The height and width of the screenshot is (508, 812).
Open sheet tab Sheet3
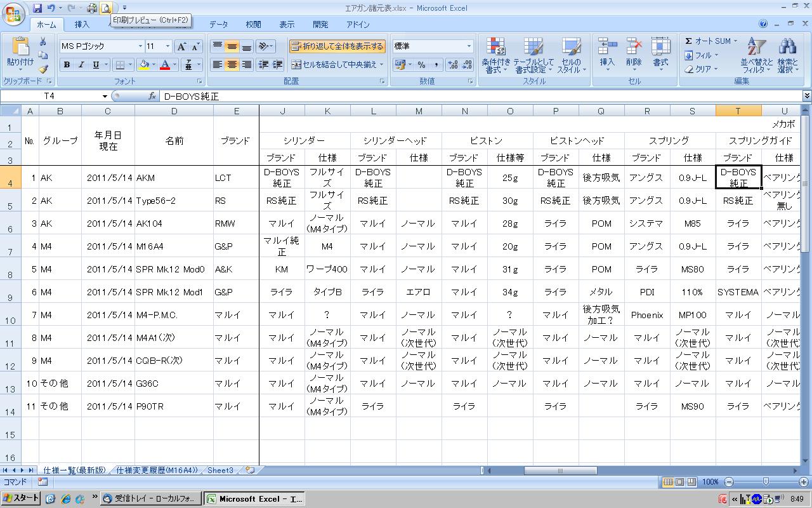point(220,471)
